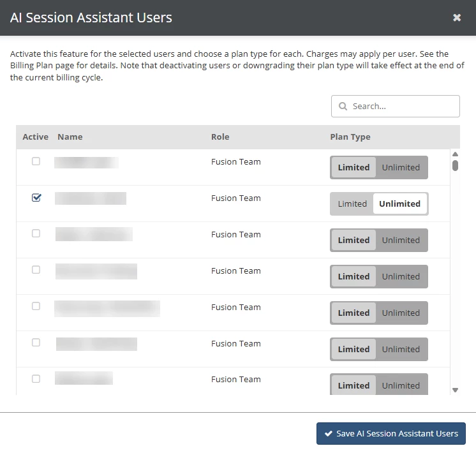Click the scrollbar up arrow
This screenshot has height=453, width=476.
455,154
